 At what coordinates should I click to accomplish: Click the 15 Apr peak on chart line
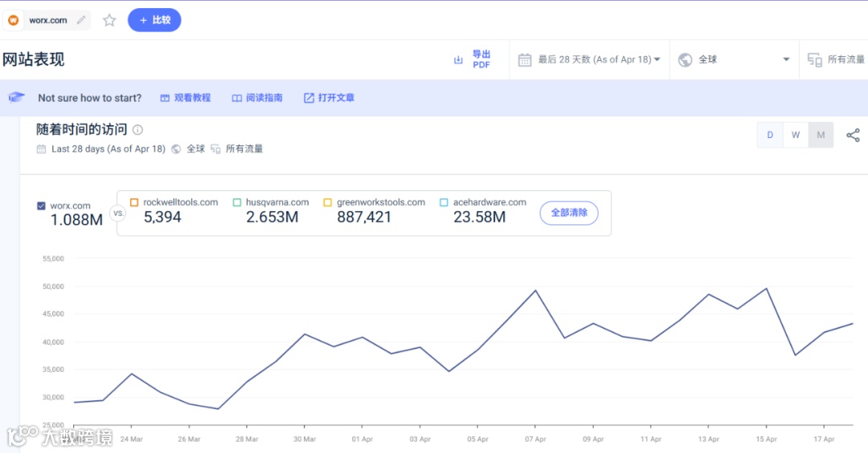(767, 288)
